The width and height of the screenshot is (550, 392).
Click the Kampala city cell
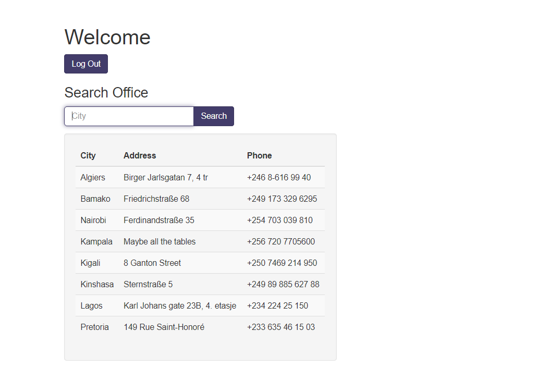pyautogui.click(x=96, y=242)
